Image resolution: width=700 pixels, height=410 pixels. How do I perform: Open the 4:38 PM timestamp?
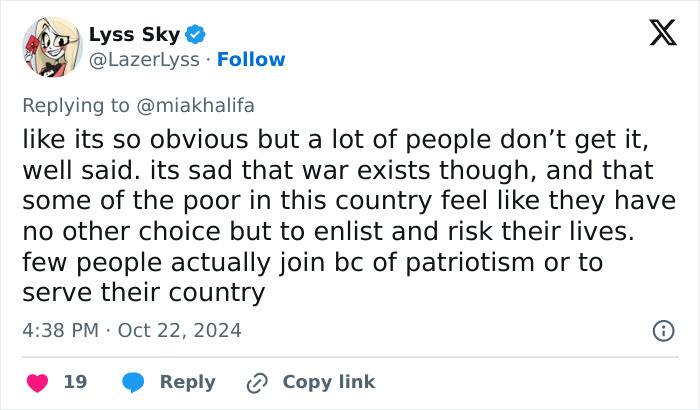pyautogui.click(x=59, y=330)
